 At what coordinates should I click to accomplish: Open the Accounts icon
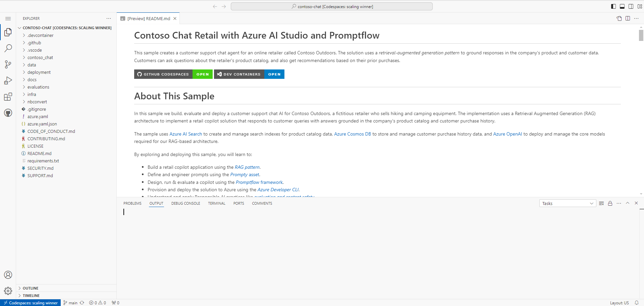click(8, 275)
